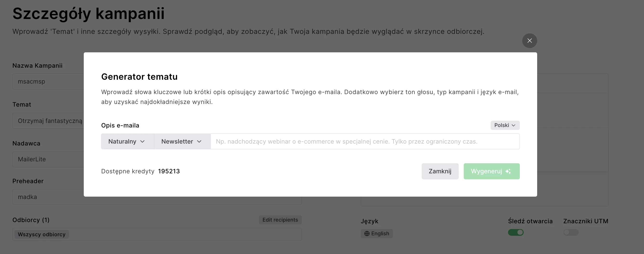Click the chevron icon beside Polski

click(x=513, y=125)
